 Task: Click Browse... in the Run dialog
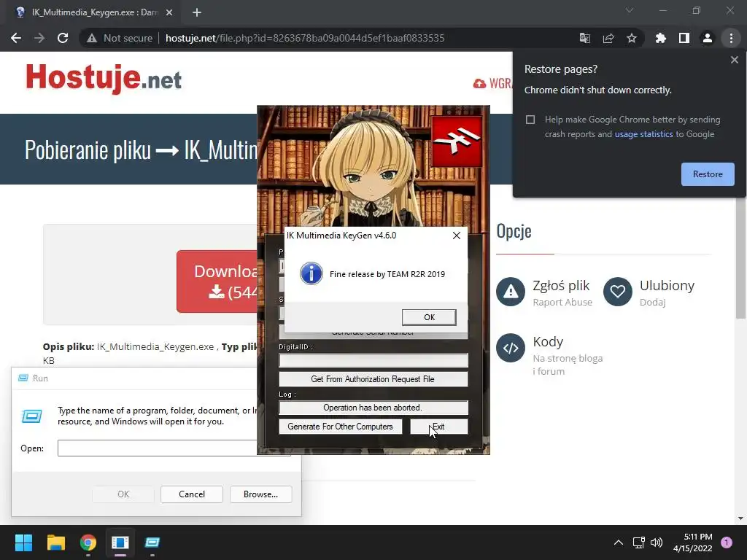tap(260, 494)
